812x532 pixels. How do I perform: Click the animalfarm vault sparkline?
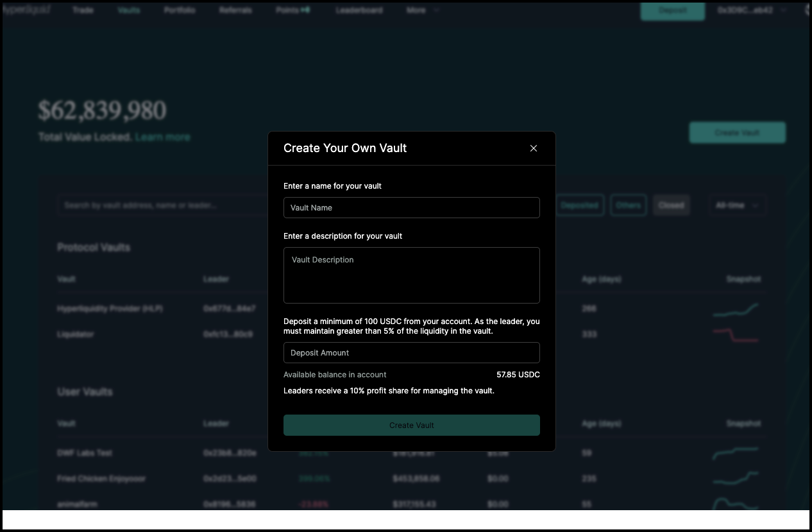click(x=735, y=504)
